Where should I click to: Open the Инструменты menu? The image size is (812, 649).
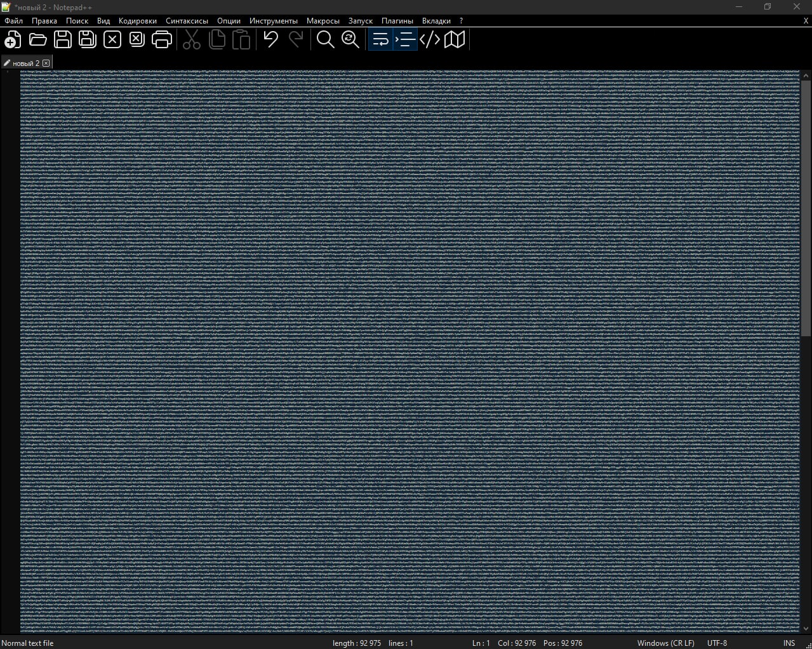click(x=274, y=20)
